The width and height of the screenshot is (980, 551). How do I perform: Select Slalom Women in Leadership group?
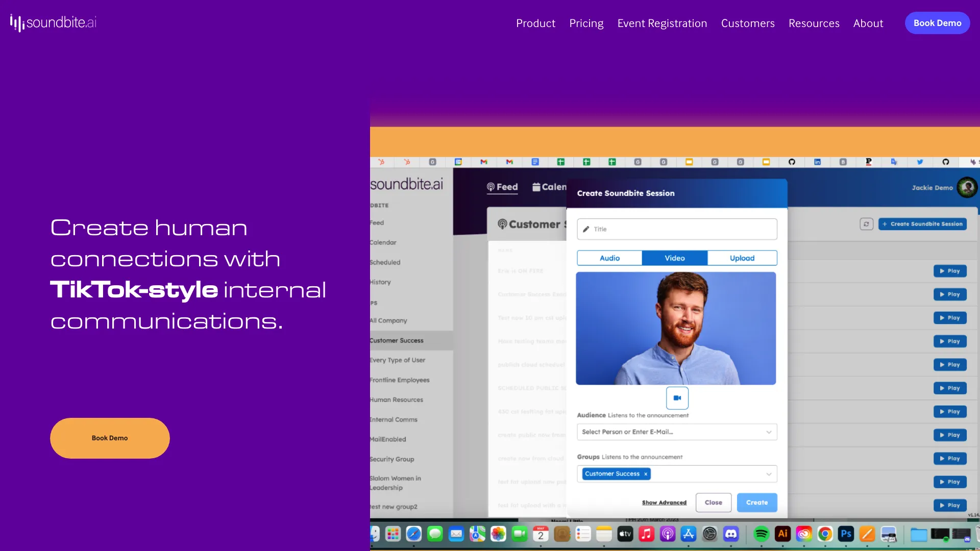(396, 483)
